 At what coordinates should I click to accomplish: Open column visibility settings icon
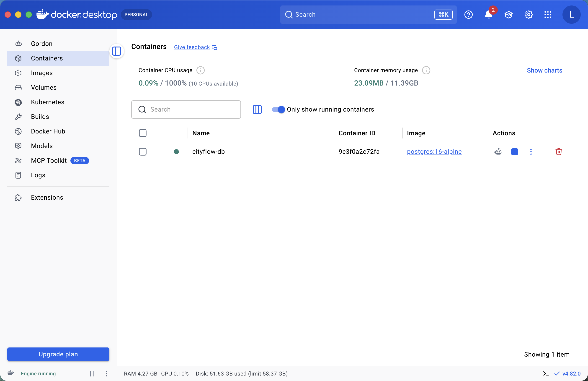point(257,109)
